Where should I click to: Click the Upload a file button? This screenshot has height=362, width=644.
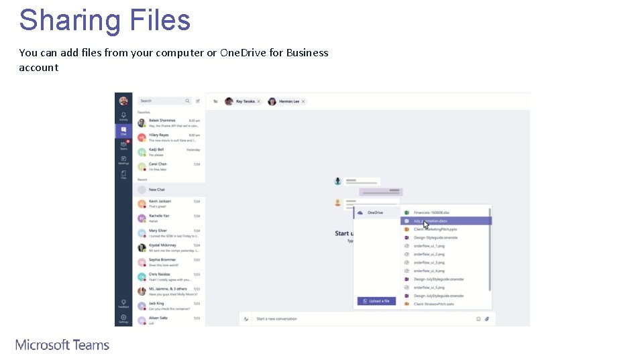(x=376, y=301)
